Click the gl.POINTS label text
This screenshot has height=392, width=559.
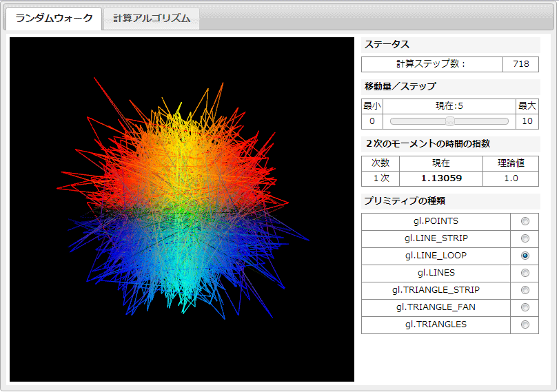436,221
